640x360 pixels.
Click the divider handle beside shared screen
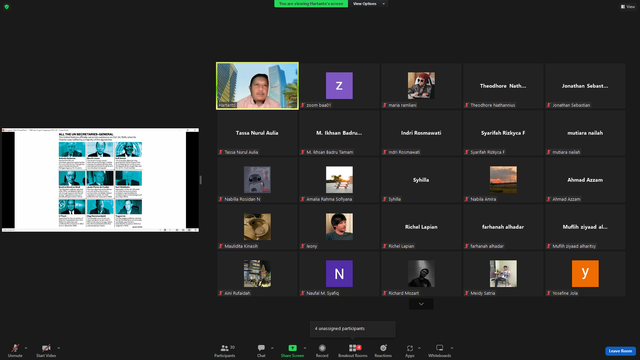[x=201, y=180]
